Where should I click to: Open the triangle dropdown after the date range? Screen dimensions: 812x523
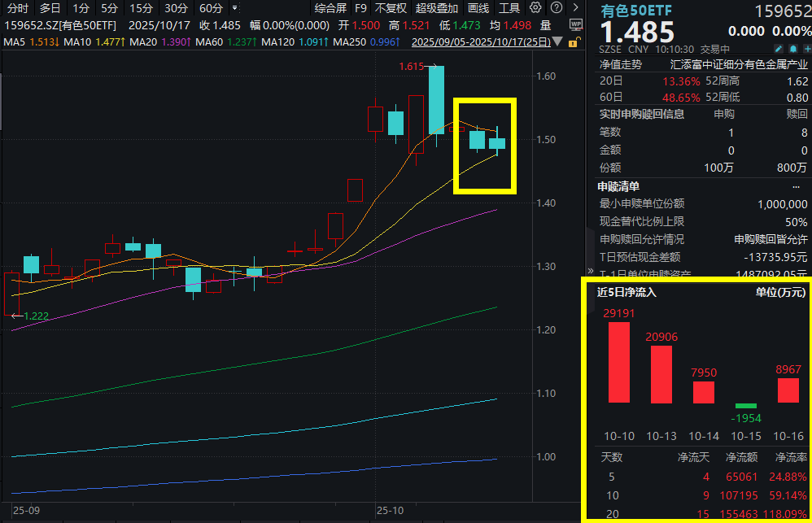(x=557, y=41)
